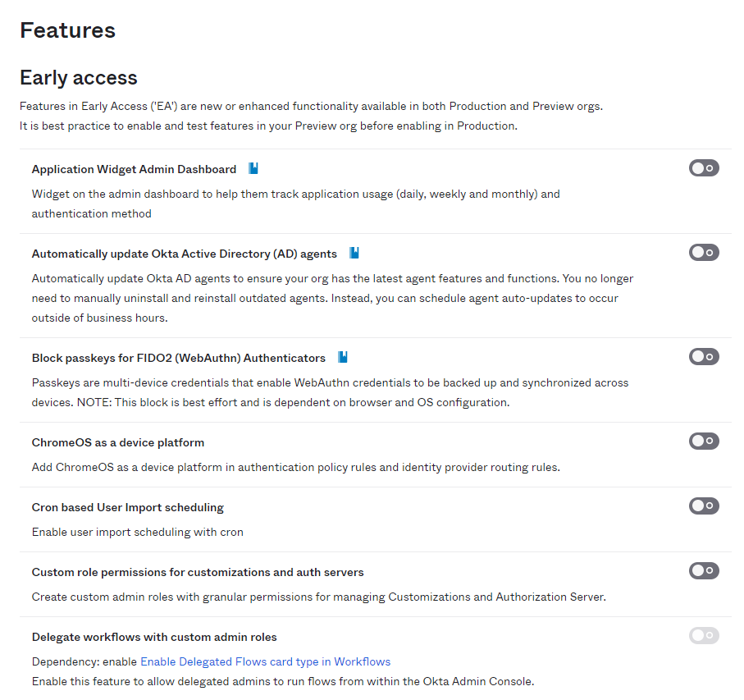The height and width of the screenshot is (700, 744).
Task: Open documentation icon for Block passkeys feature
Action: [x=343, y=358]
